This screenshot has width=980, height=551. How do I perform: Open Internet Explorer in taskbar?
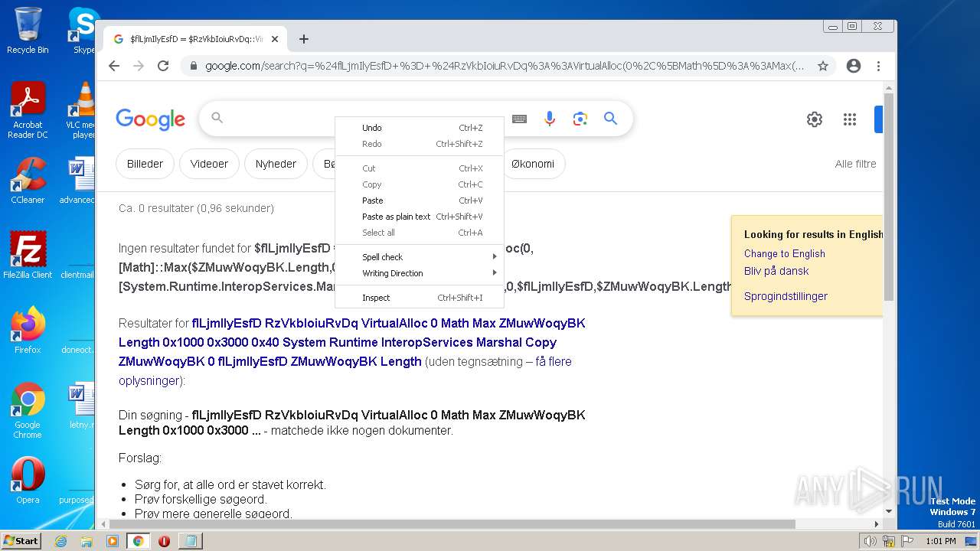point(61,541)
